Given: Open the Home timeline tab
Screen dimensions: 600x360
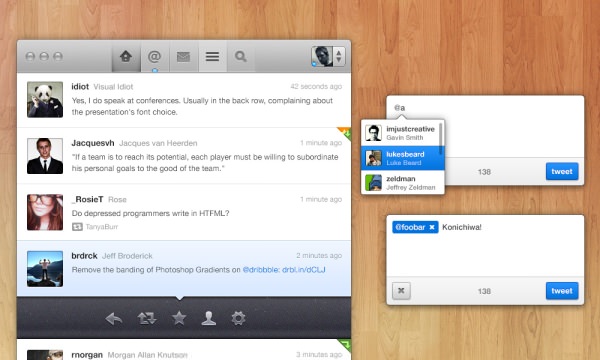Looking at the screenshot, I should click(x=126, y=57).
